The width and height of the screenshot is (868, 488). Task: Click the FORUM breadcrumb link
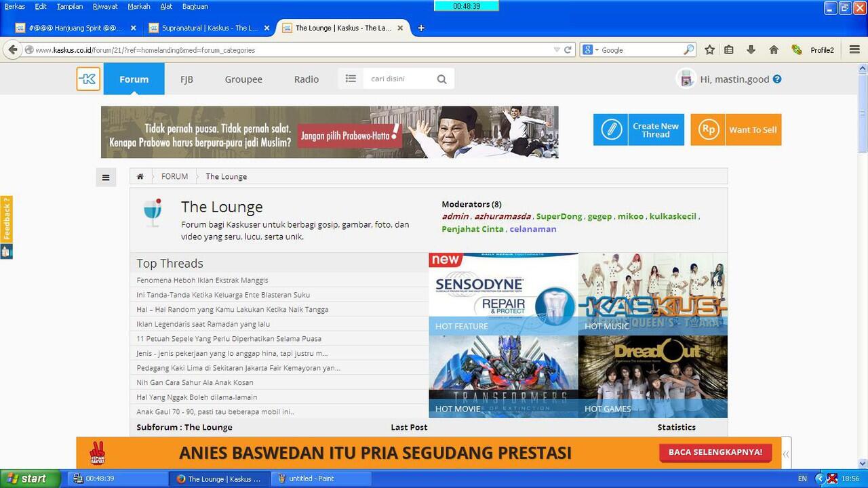[174, 176]
